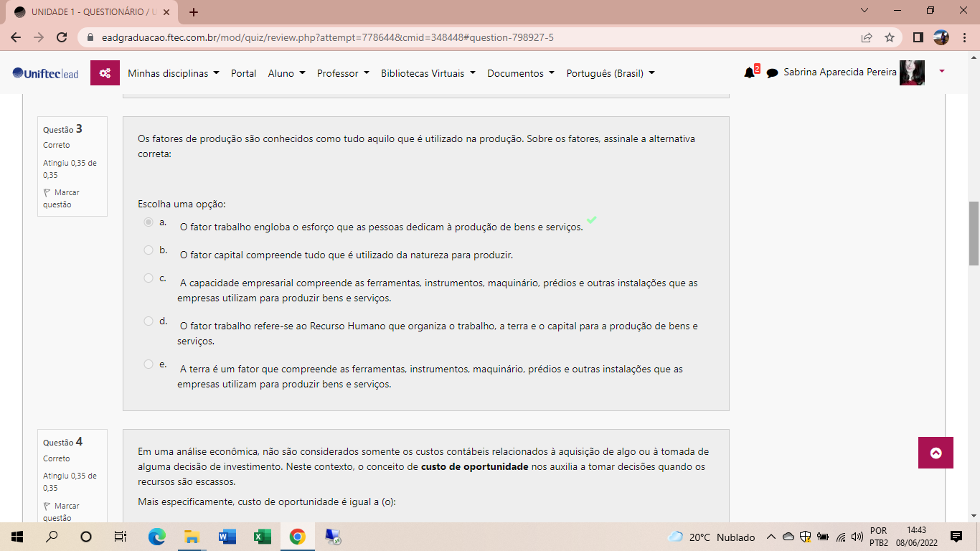The image size is (980, 551).
Task: Click the Uniftec lead logo
Action: point(46,73)
